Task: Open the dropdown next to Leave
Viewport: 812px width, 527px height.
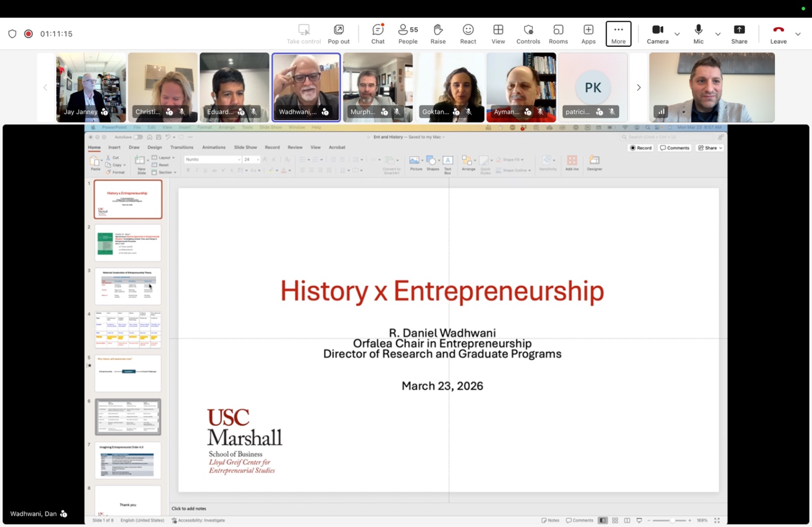Action: tap(798, 34)
